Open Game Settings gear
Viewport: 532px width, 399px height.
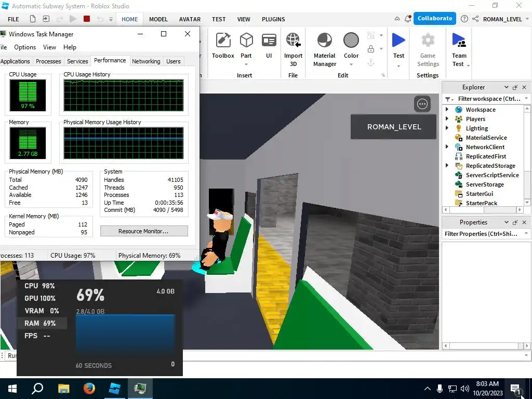(428, 40)
